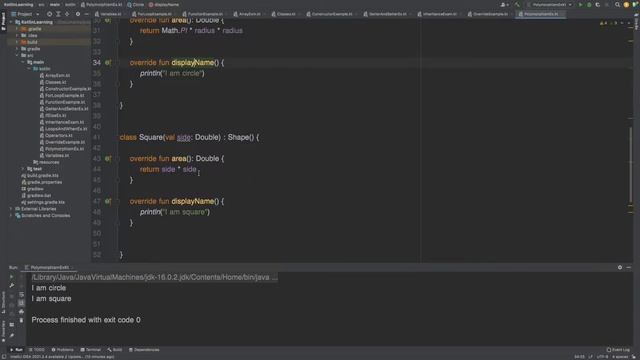
Task: Switch to the InheritanceExam.kt editor tab
Action: tap(439, 14)
